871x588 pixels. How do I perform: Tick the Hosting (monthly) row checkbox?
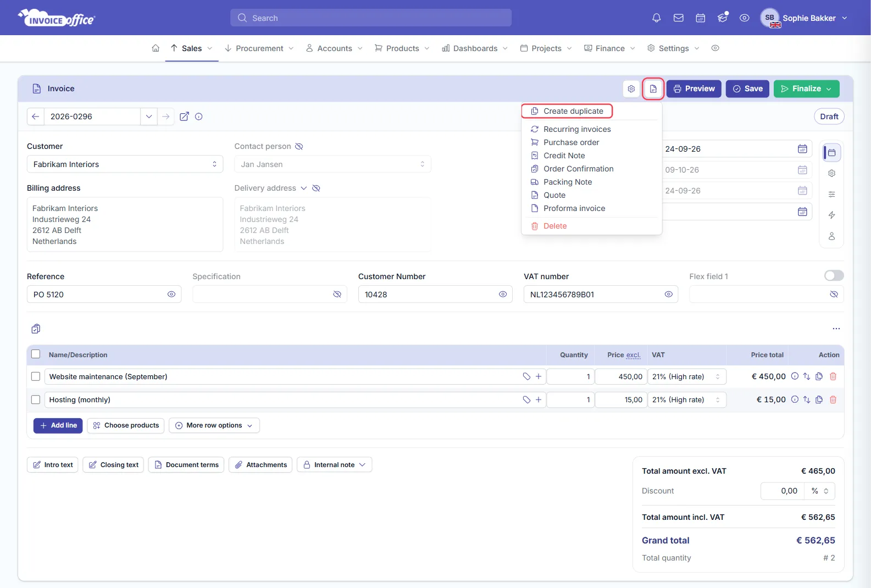[36, 400]
